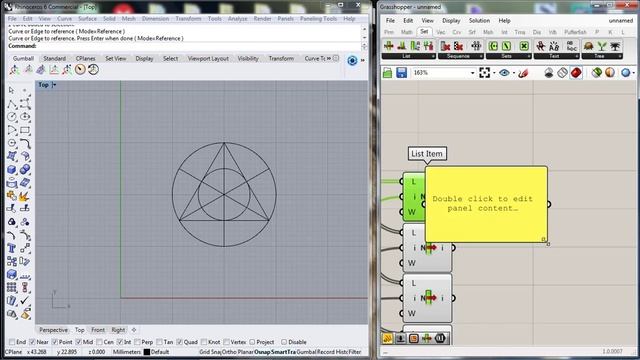
Task: Switch to the Vec tab in Grasshopper
Action: pyautogui.click(x=440, y=32)
